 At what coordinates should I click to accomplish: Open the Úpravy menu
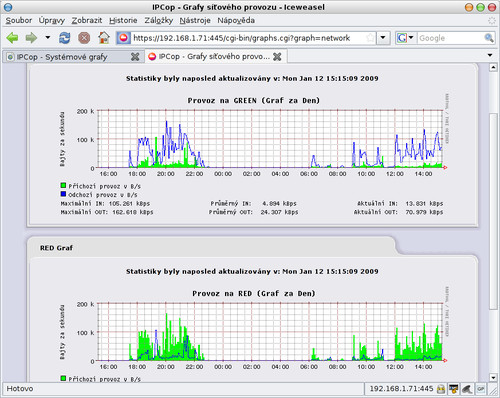pos(52,20)
